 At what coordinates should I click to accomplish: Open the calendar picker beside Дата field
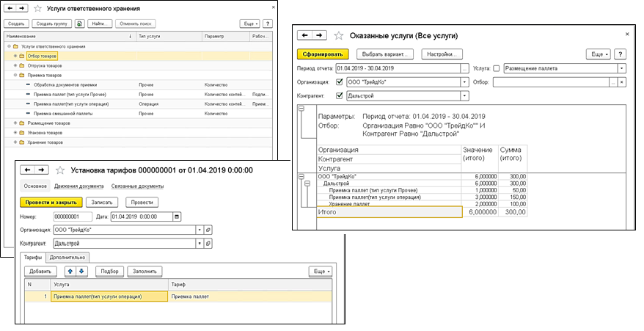click(x=177, y=217)
